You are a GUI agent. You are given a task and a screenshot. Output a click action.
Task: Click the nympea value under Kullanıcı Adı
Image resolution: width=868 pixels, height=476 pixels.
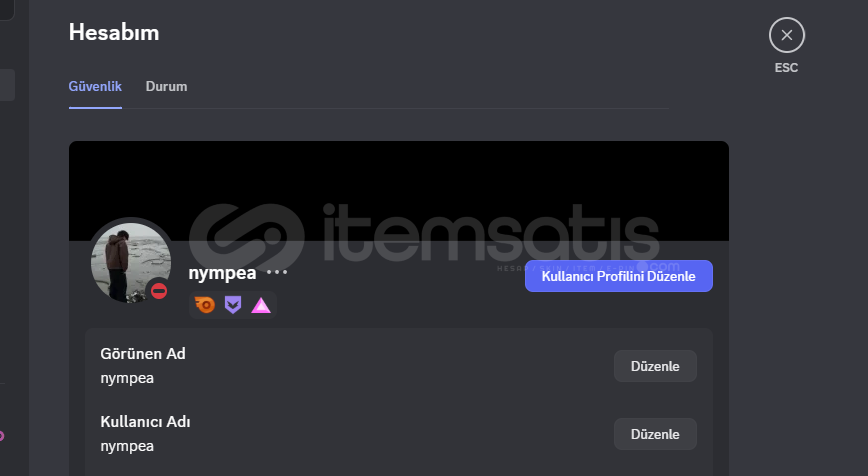click(127, 447)
